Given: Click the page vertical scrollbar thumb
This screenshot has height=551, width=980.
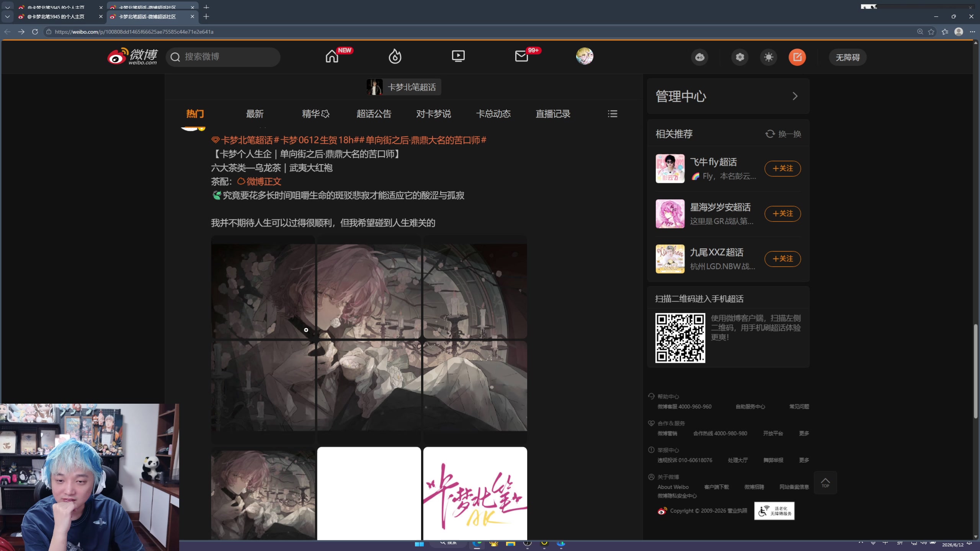Looking at the screenshot, I should [976, 371].
